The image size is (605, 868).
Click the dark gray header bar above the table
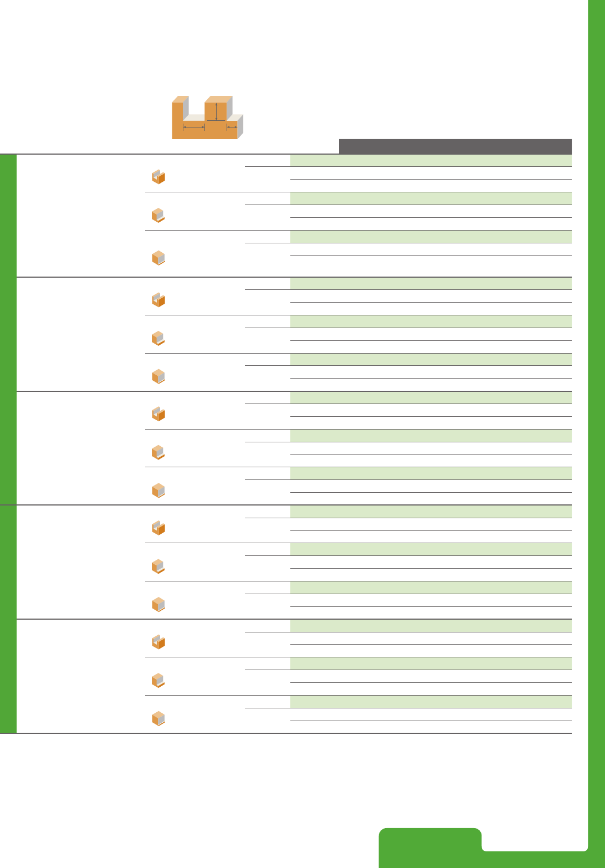[x=455, y=146]
